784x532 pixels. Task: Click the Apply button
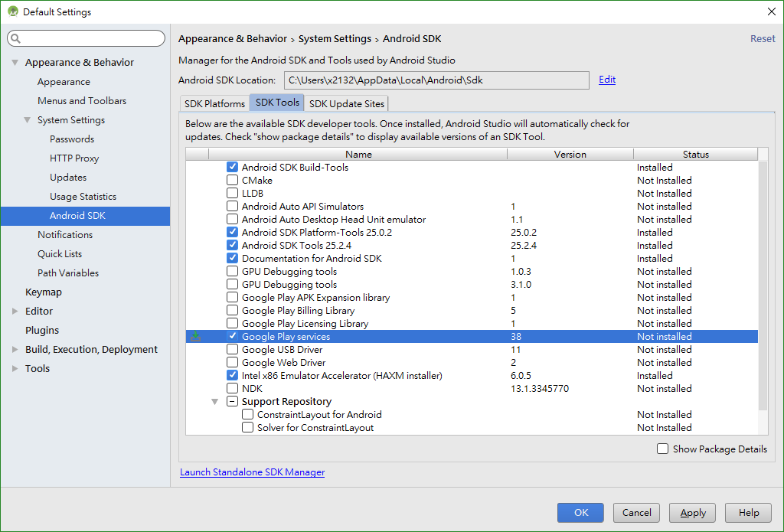[693, 513]
